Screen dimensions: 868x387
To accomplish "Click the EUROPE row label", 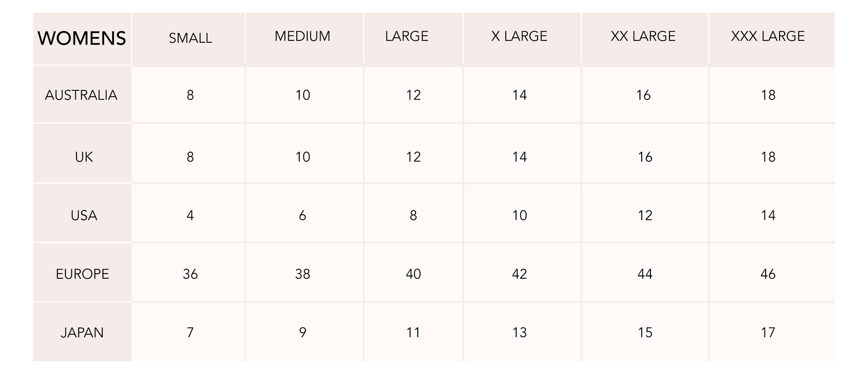I will (x=82, y=274).
